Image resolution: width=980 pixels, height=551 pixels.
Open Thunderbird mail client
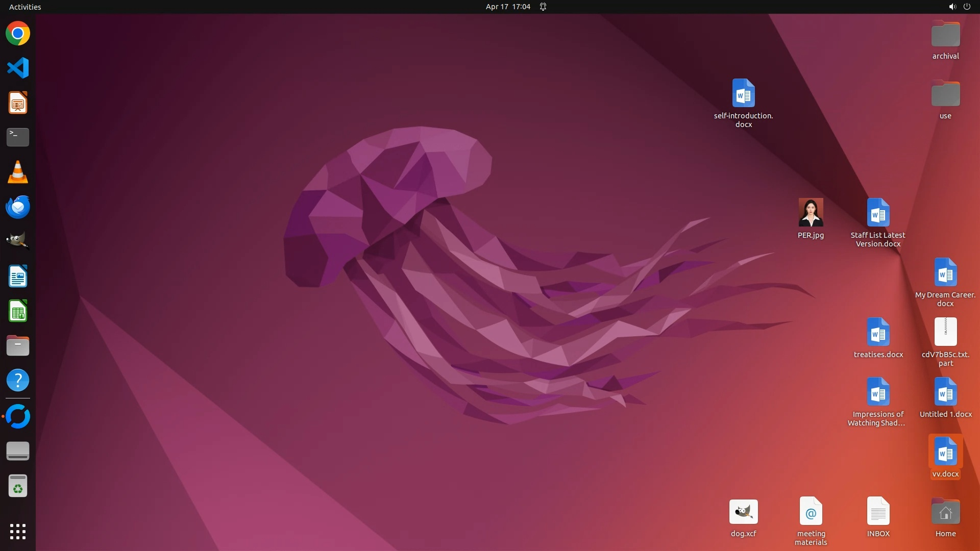pyautogui.click(x=18, y=207)
